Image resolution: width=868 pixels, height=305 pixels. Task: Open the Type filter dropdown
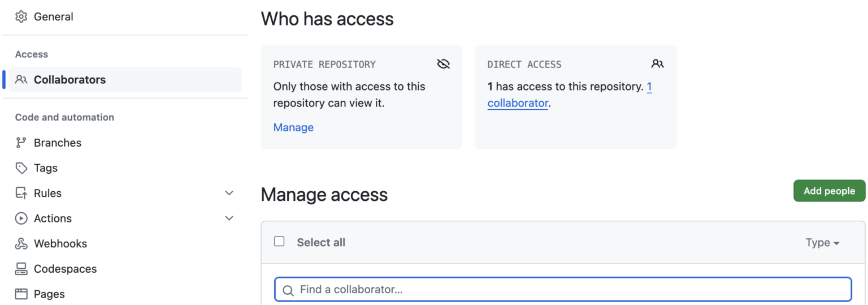click(x=822, y=243)
